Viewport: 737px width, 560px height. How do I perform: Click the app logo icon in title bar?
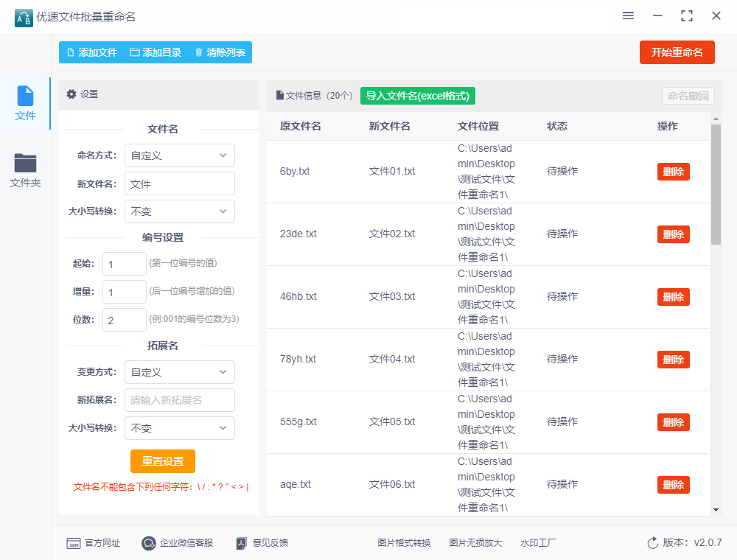pos(24,18)
